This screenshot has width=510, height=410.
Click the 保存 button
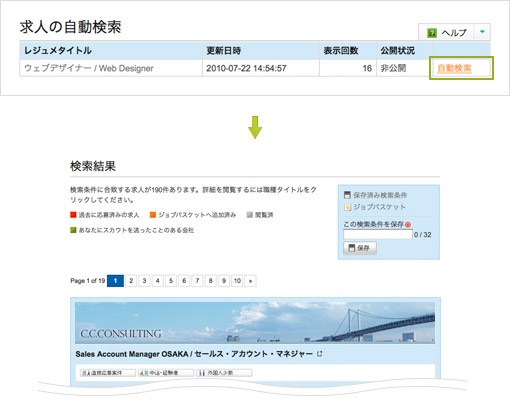click(360, 248)
